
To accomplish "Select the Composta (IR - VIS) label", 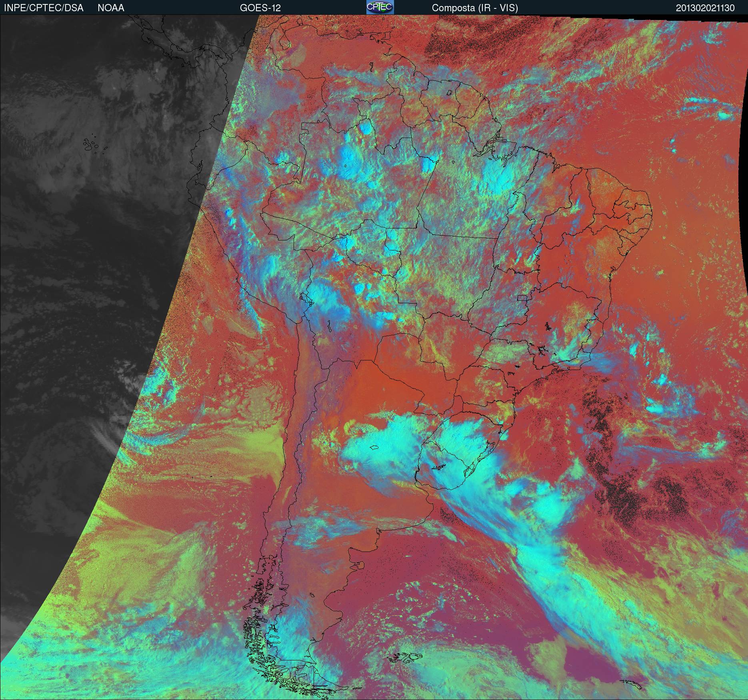I will coord(475,8).
